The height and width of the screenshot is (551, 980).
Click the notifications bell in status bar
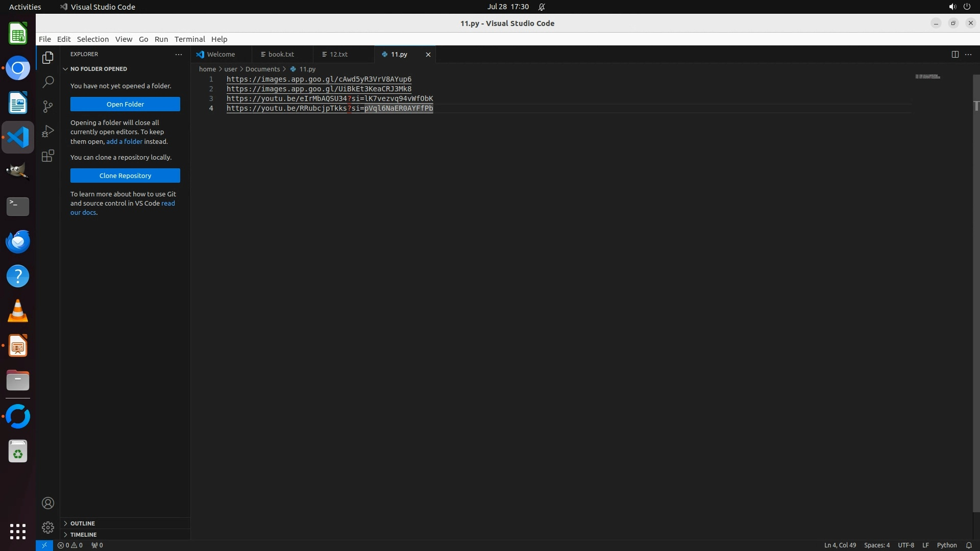(969, 545)
